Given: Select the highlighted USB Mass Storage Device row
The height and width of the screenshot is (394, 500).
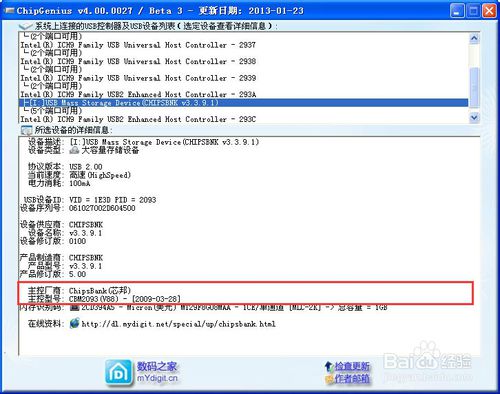Looking at the screenshot, I should (x=243, y=103).
